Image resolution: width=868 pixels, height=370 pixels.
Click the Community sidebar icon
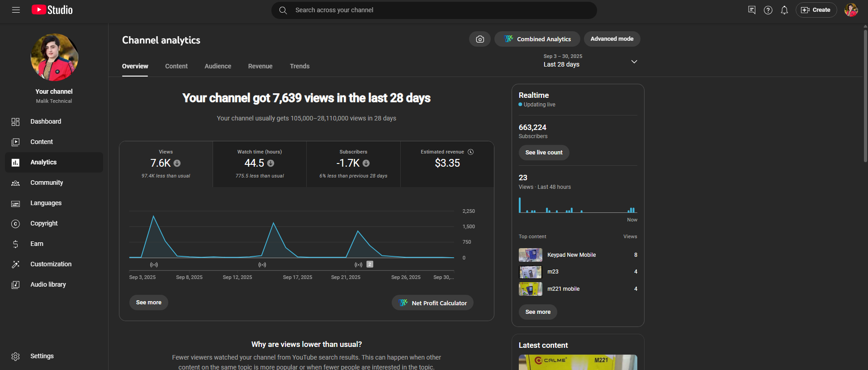click(x=15, y=183)
